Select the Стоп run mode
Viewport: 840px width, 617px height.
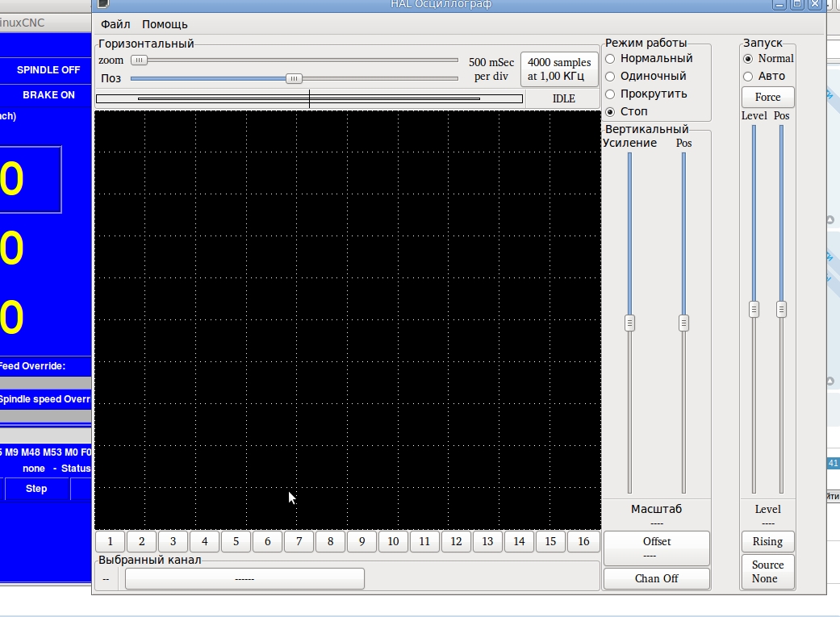pos(626,111)
